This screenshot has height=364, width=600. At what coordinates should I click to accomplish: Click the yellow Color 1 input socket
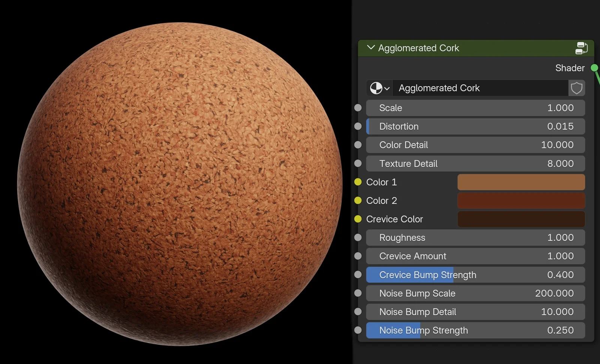pos(357,182)
